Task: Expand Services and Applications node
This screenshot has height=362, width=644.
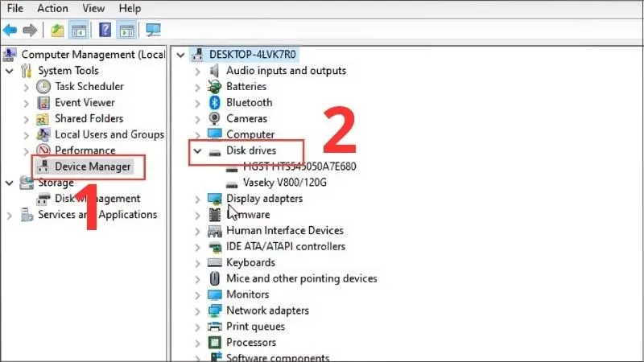Action: (10, 215)
